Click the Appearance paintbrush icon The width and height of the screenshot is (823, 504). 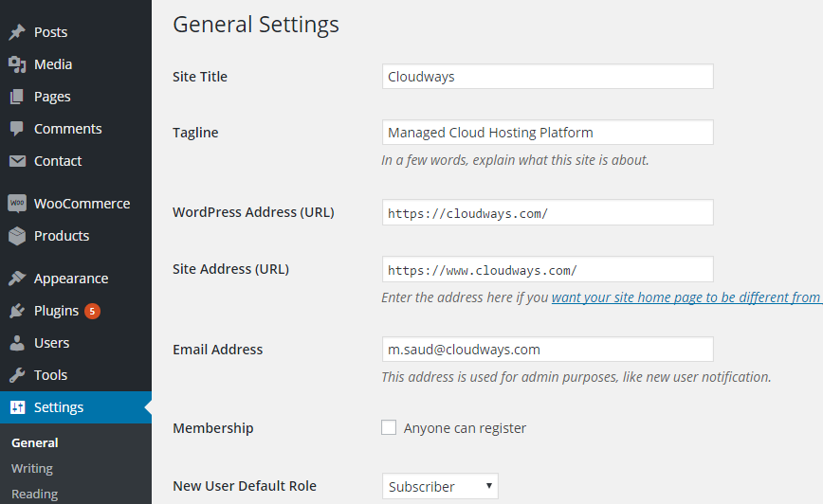17,279
